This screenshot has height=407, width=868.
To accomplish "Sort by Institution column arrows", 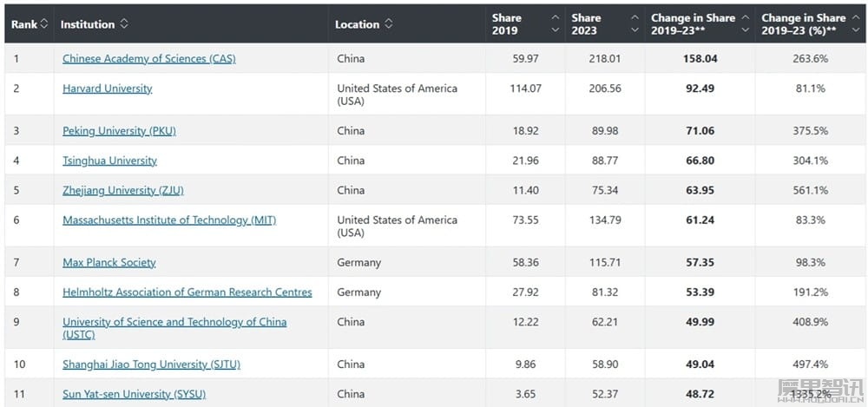I will [124, 24].
